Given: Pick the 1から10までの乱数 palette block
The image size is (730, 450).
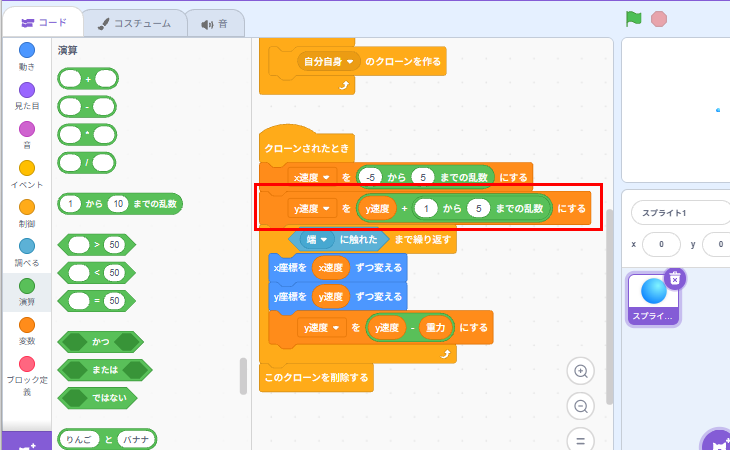Looking at the screenshot, I should [120, 204].
